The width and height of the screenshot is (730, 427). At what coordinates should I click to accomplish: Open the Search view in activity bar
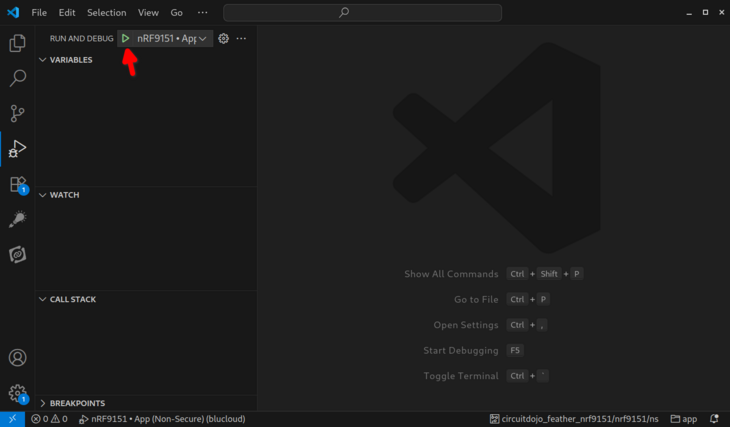tap(17, 78)
